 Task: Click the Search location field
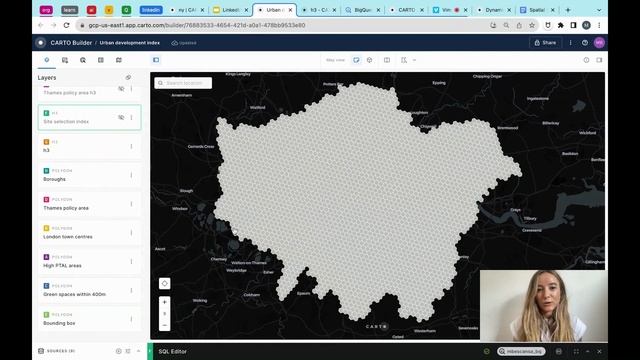click(x=183, y=83)
